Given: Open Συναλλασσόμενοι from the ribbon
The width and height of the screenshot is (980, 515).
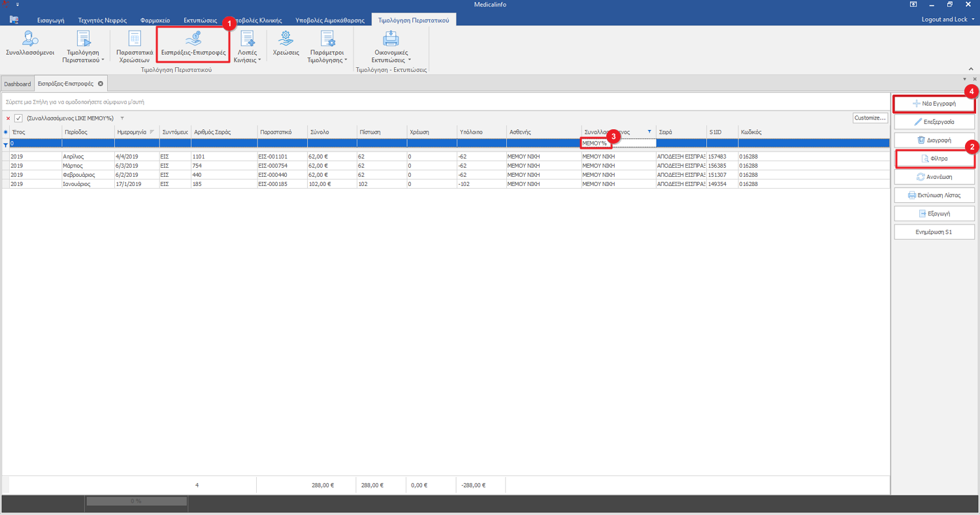Looking at the screenshot, I should [x=29, y=44].
